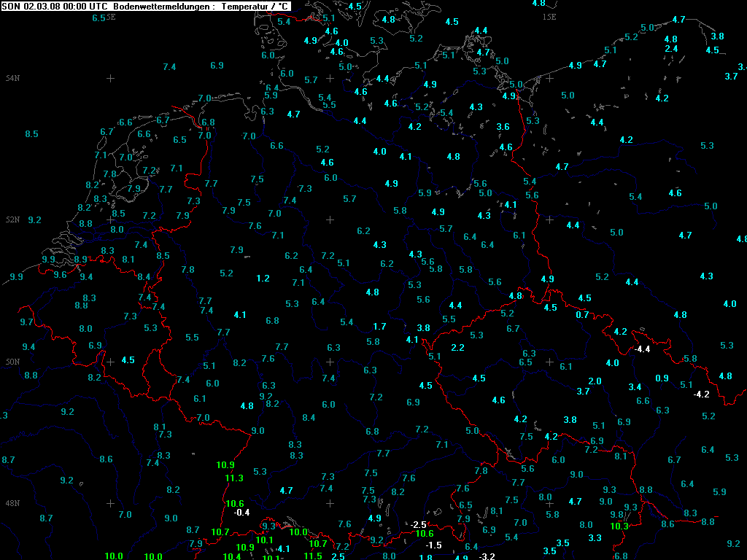Select the 52N latitude label

click(12, 219)
